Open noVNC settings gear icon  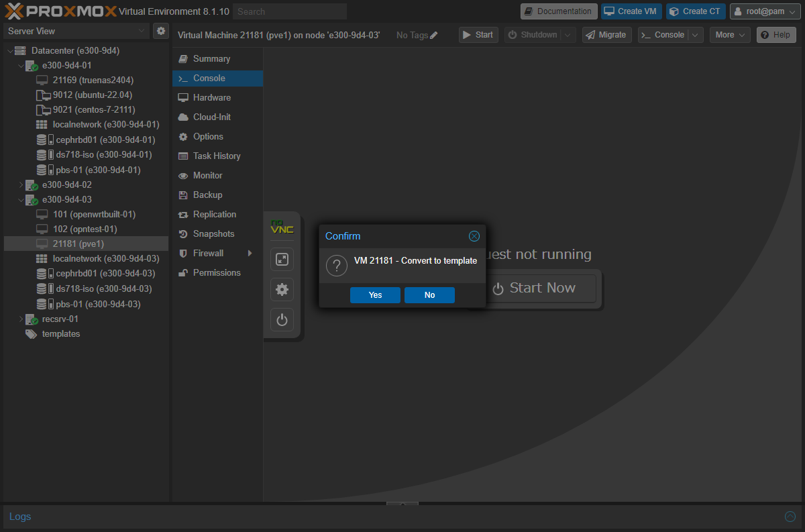(x=282, y=289)
